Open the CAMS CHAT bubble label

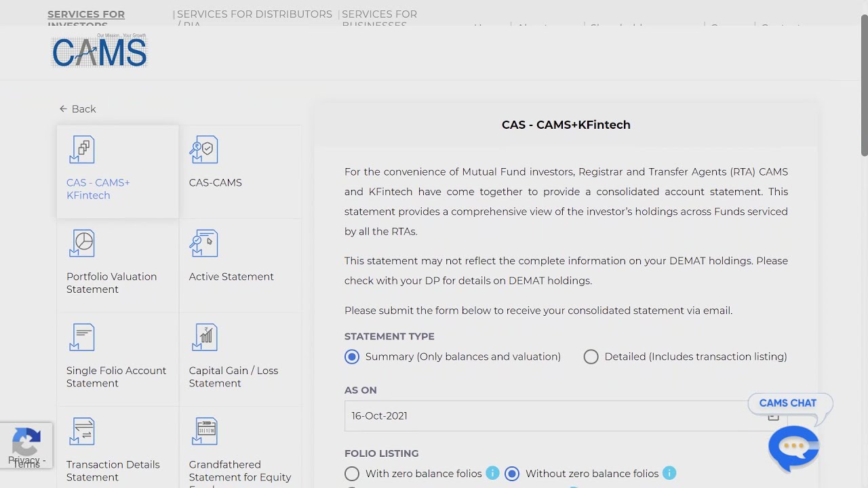788,403
